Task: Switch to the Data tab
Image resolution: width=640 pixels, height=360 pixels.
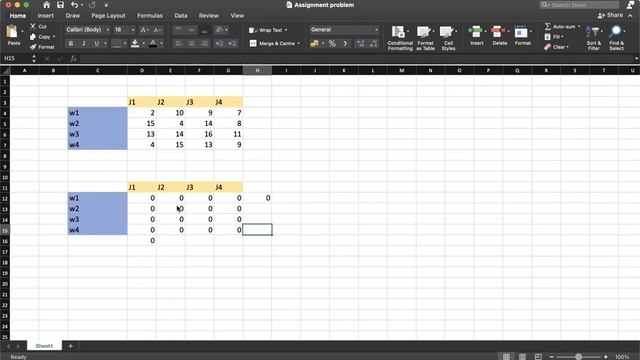Action: pyautogui.click(x=181, y=16)
